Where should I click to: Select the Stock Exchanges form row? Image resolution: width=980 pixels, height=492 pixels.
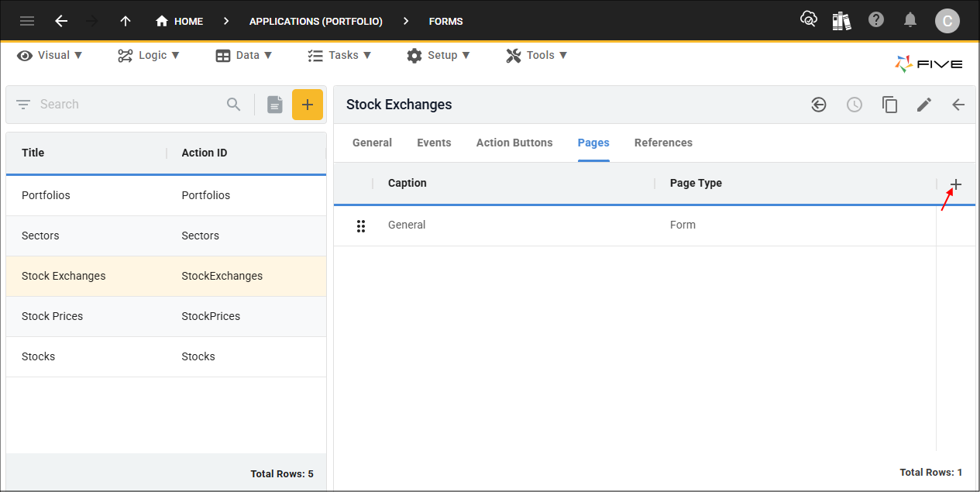point(166,276)
